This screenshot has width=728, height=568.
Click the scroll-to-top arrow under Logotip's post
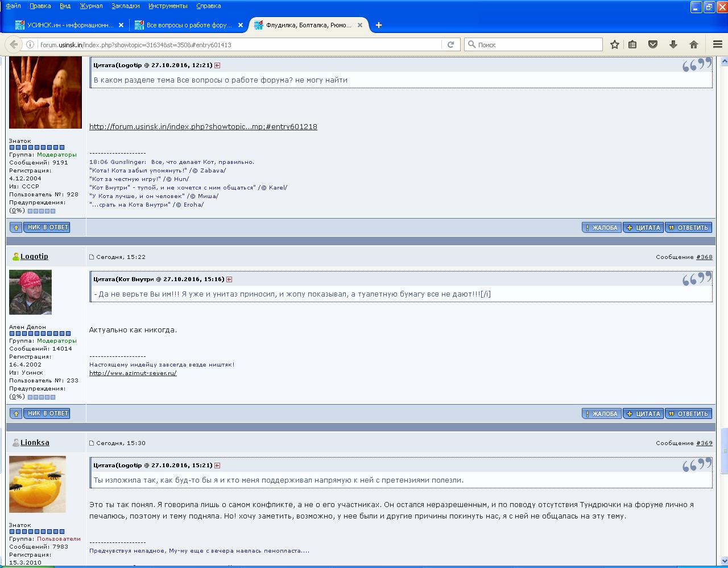(16, 414)
